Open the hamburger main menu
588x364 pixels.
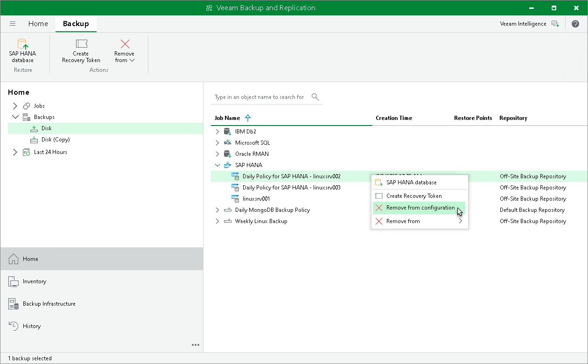13,24
